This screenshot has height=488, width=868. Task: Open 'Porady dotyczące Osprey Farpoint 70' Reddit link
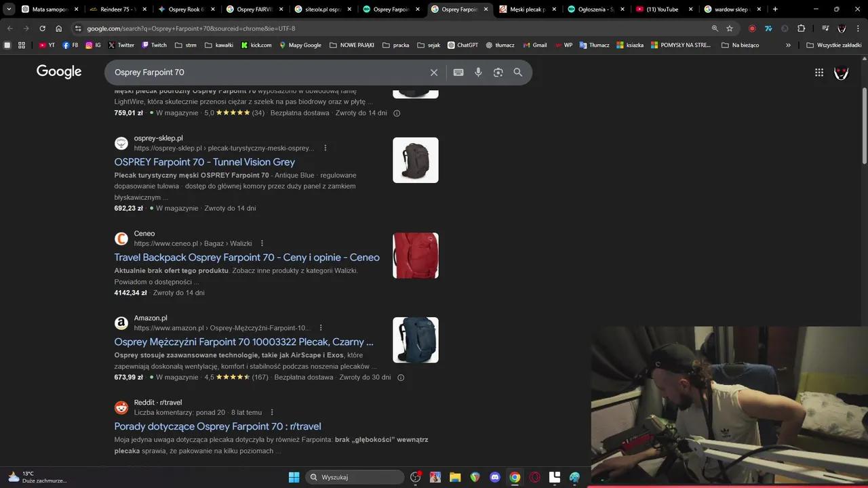218,426
